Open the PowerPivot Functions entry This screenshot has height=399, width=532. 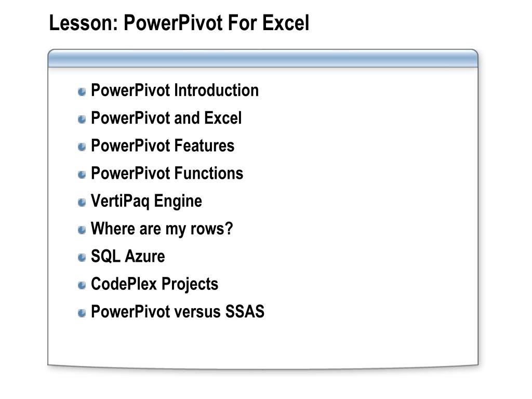pos(167,173)
